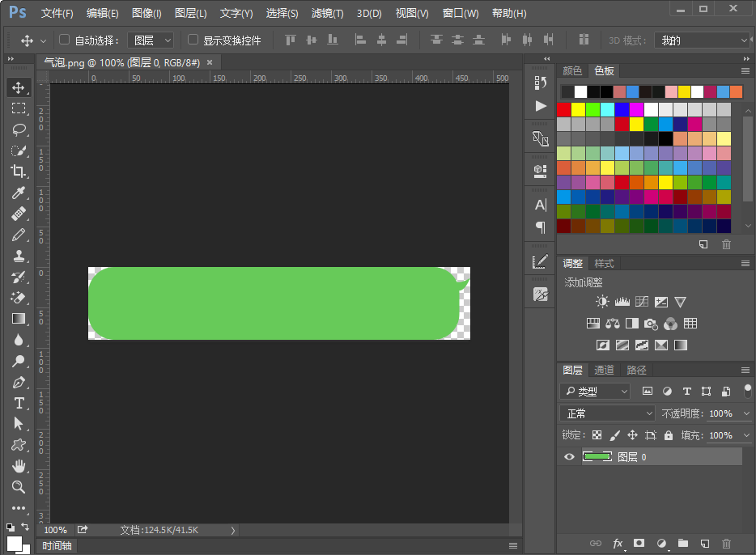Image resolution: width=756 pixels, height=555 pixels.
Task: Switch to the 通道 tab
Action: [x=604, y=370]
